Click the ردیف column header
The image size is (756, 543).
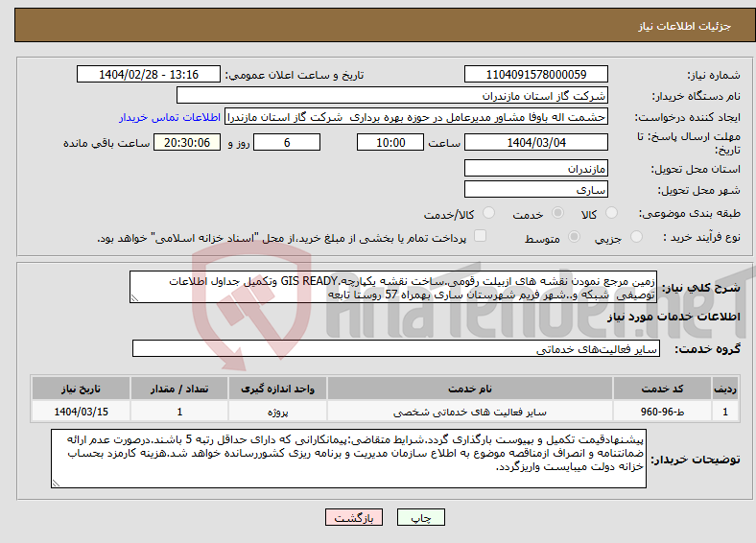coord(725,389)
